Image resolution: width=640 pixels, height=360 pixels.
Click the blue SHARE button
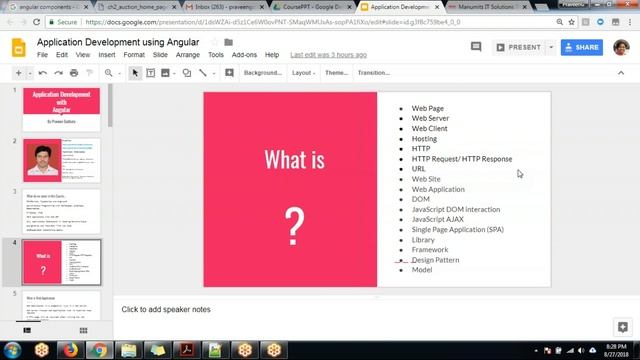[x=582, y=47]
